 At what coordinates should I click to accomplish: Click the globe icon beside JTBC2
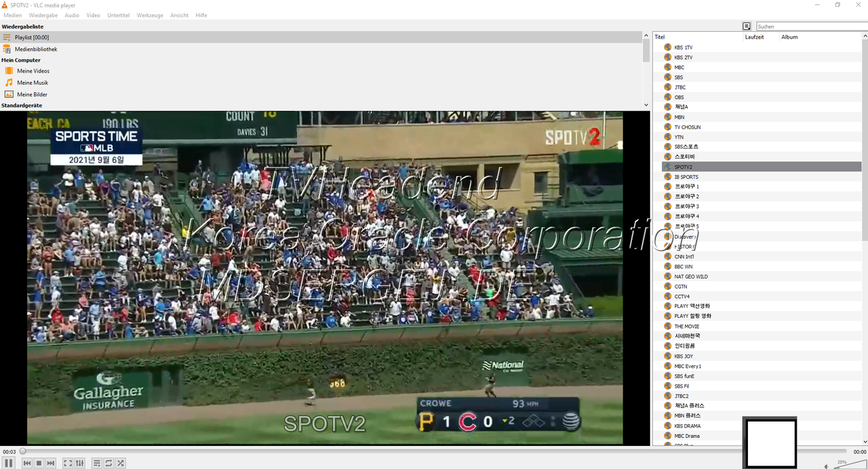(x=667, y=396)
